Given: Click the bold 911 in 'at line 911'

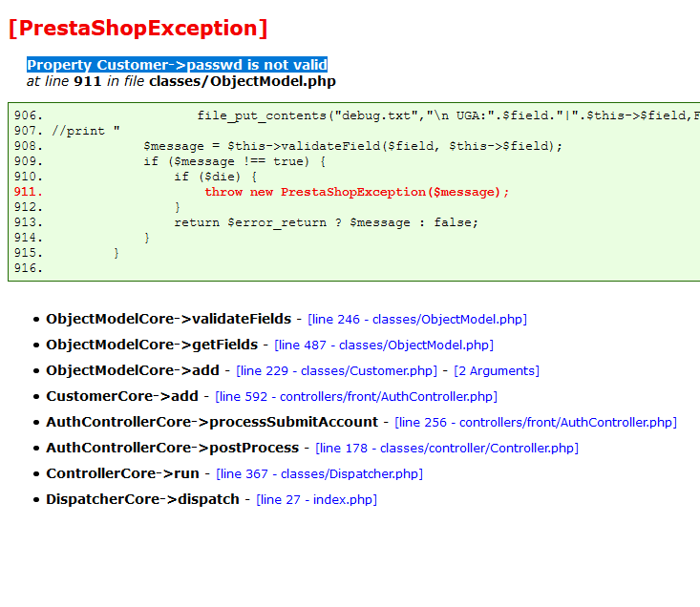Looking at the screenshot, I should click(88, 82).
